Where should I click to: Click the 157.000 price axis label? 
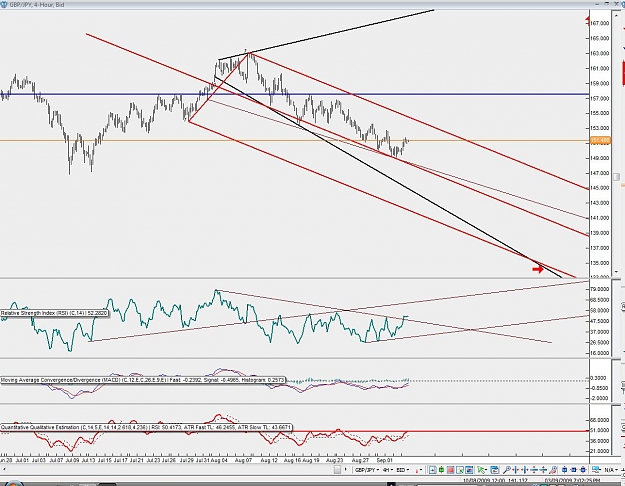600,98
